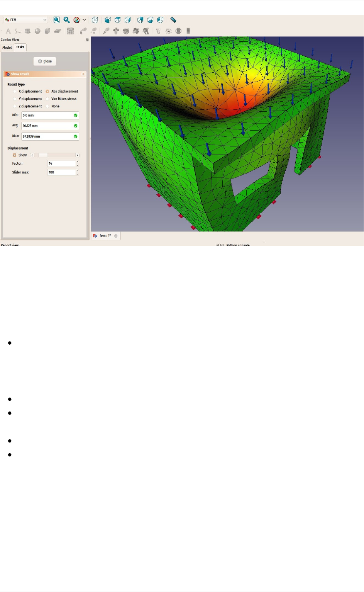364x592 pixels.
Task: Set the rear view cube icon
Action: pos(141,20)
